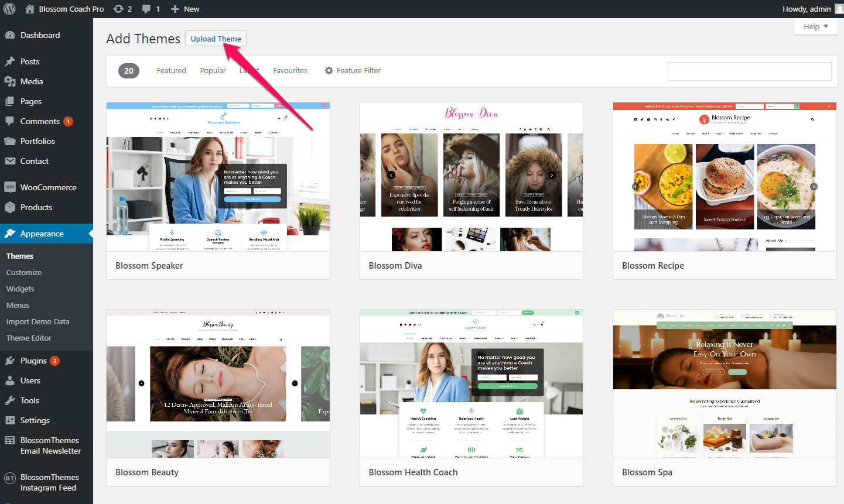The width and height of the screenshot is (844, 504).
Task: Open the Plugins plug icon
Action: 10,361
